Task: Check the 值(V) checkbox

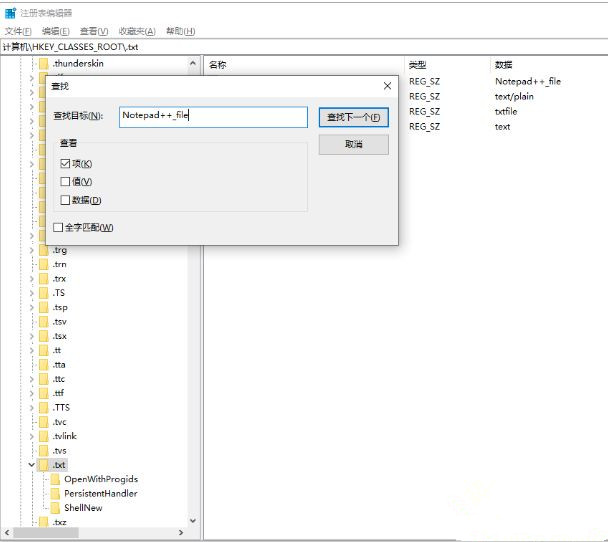Action: pos(65,181)
